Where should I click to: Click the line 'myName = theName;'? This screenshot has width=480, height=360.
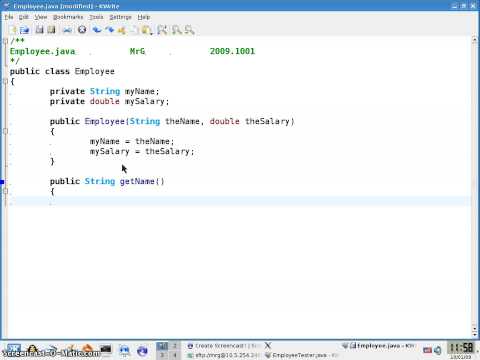(x=132, y=141)
